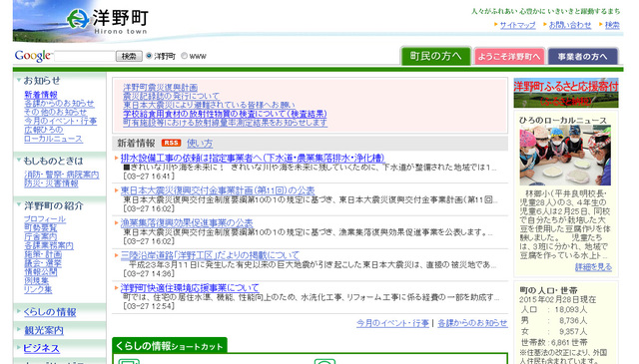Open ローカルニュース sidebar link
Viewport: 639px width, 364px height.
click(x=53, y=139)
